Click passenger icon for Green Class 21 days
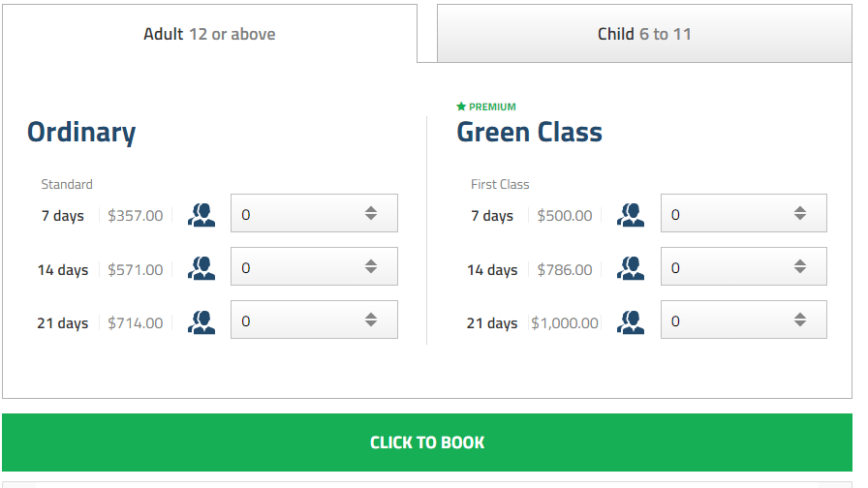Image resolution: width=868 pixels, height=488 pixels. click(x=632, y=321)
